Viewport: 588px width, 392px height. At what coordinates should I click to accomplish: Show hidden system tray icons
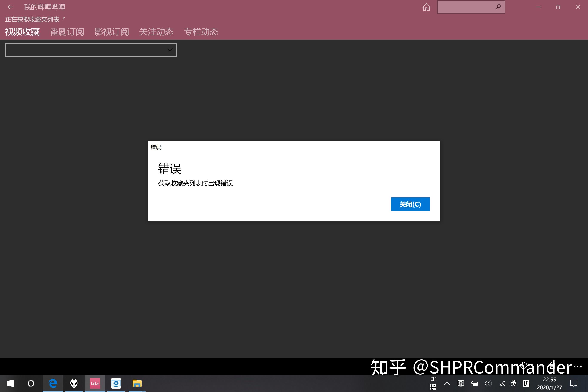pyautogui.click(x=447, y=383)
